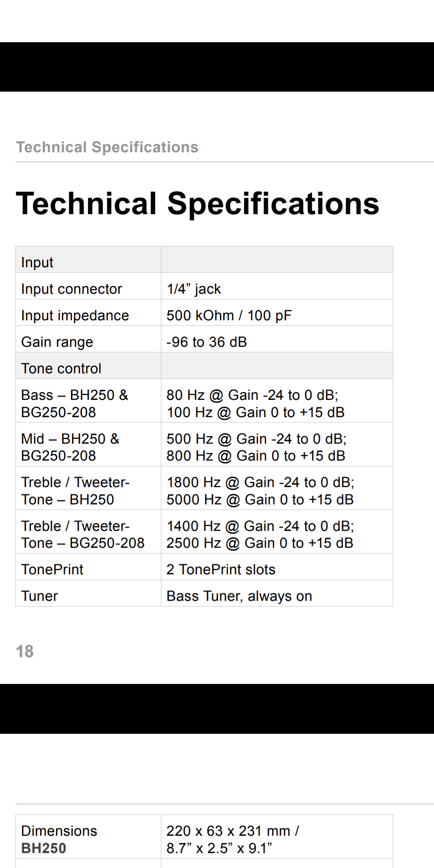Image resolution: width=434 pixels, height=868 pixels.
Task: Select the 500 kOhm / 100 pF value
Action: (x=229, y=315)
